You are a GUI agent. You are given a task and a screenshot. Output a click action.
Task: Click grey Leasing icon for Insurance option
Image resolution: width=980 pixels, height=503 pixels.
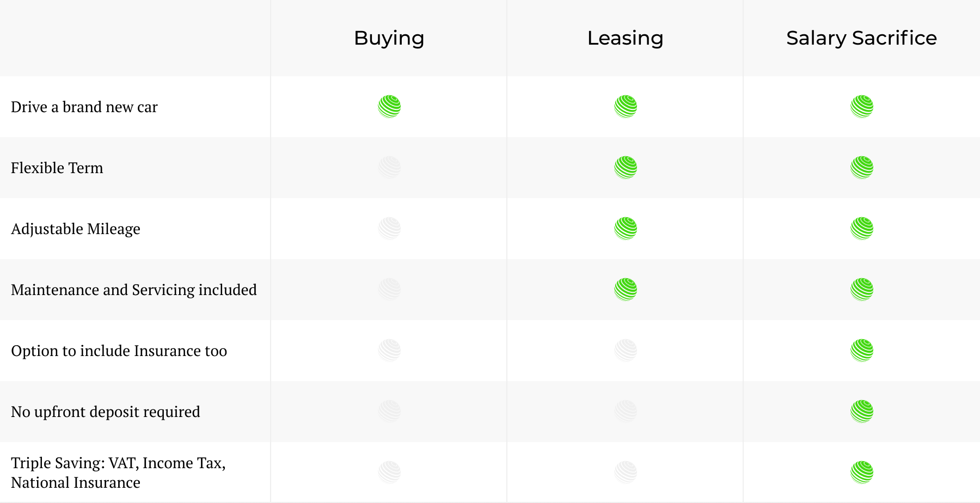pos(626,351)
